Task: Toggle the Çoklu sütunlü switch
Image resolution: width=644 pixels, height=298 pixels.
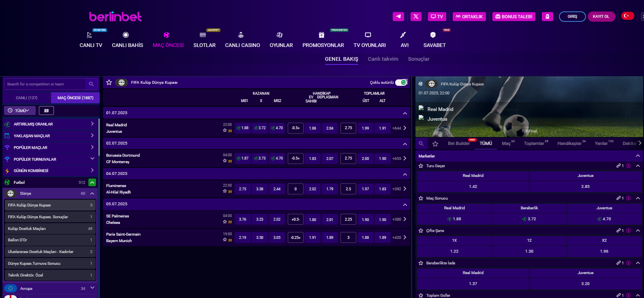Action: [x=401, y=83]
